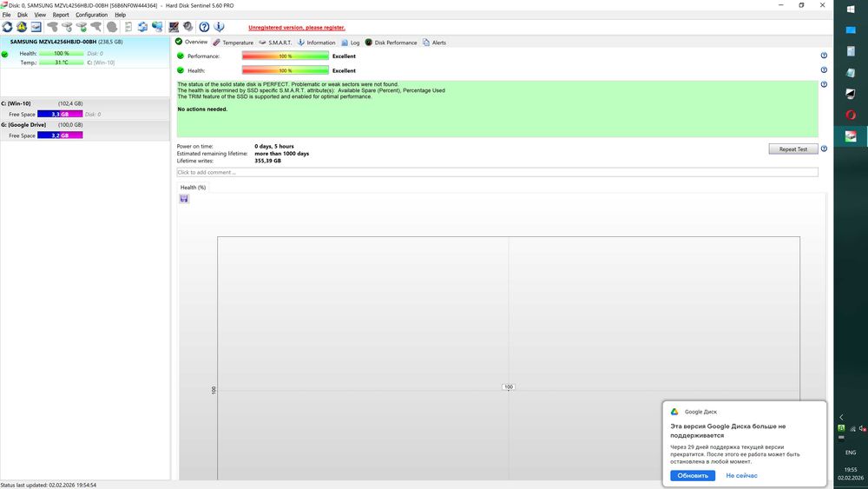This screenshot has height=489, width=868.
Task: Click the speaker sound toolbar icon
Action: pos(188,27)
